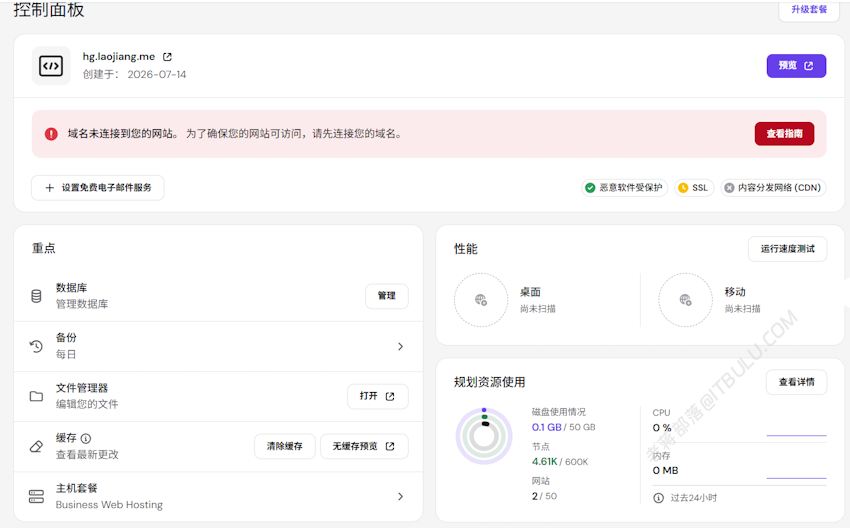The width and height of the screenshot is (850, 528).
Task: Click the folder icon in the 文件管理器 row
Action: pos(36,396)
